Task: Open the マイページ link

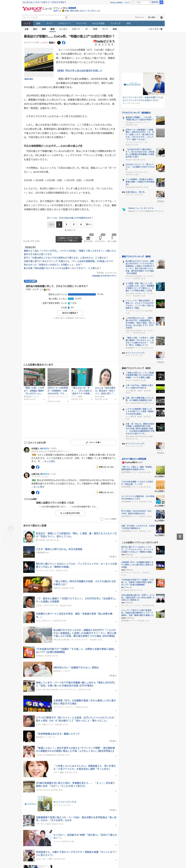Action: point(139,17)
